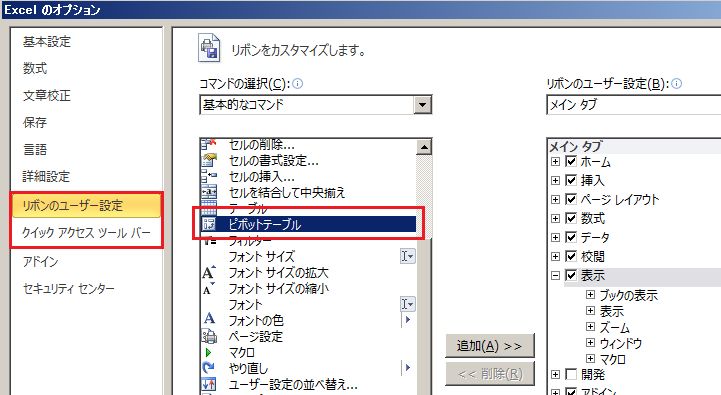
Task: Click the セルの書式設定 command icon
Action: (x=209, y=160)
